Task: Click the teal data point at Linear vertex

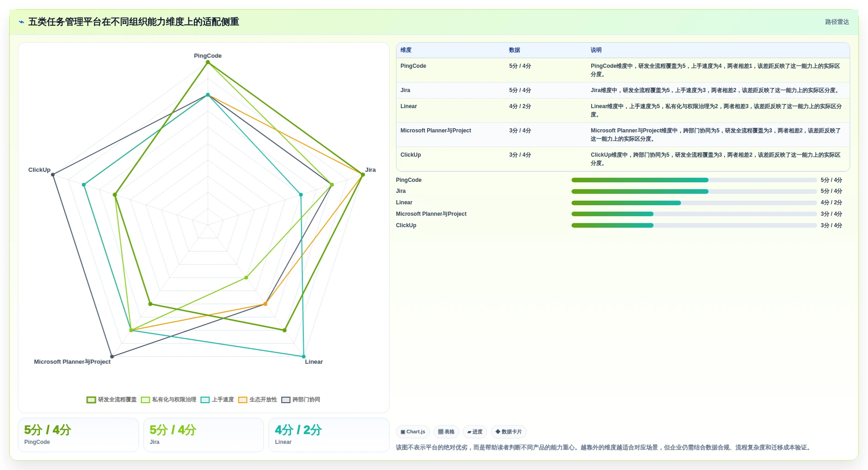Action: (x=303, y=356)
